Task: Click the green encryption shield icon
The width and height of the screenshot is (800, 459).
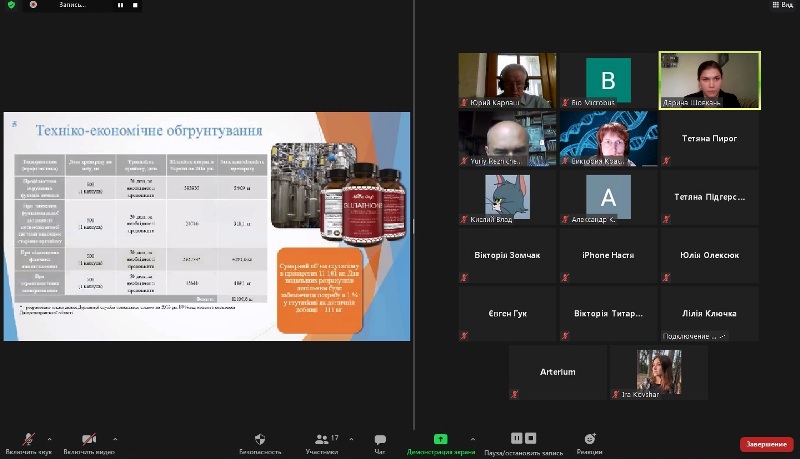Action: (x=11, y=5)
